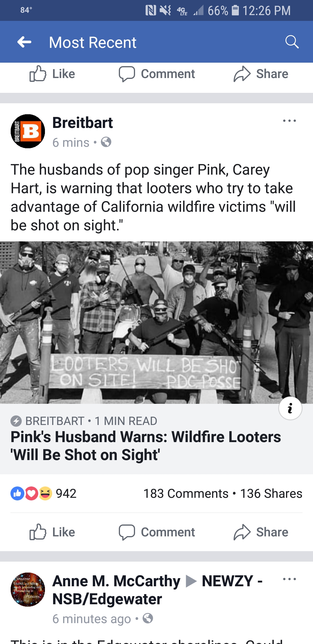Share the Breitbart post
Screen dimensions: 313x644
click(261, 532)
